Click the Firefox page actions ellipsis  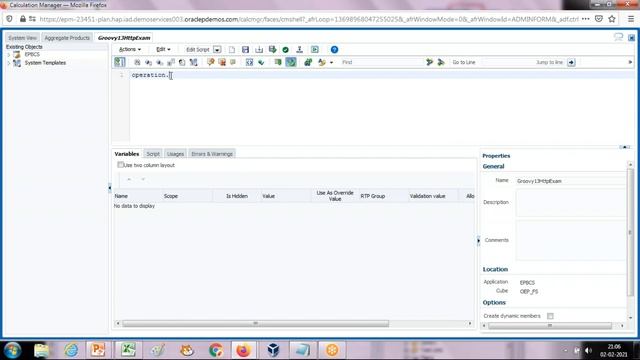tap(586, 19)
